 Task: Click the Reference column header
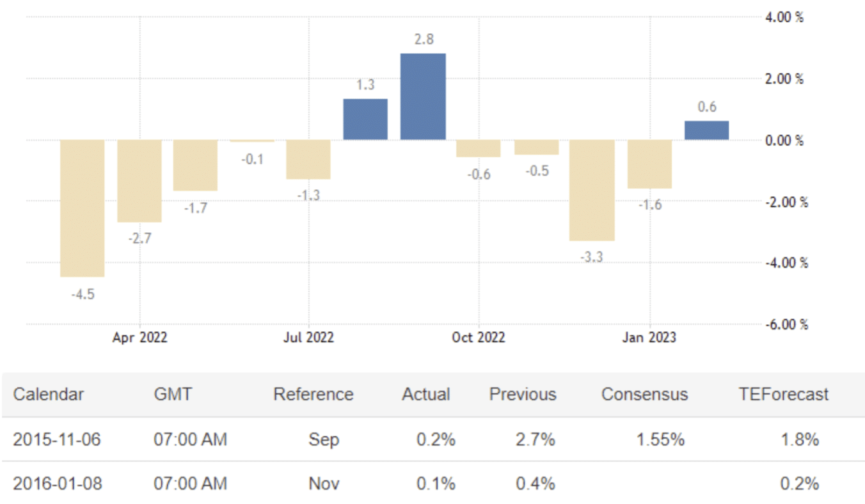[313, 394]
